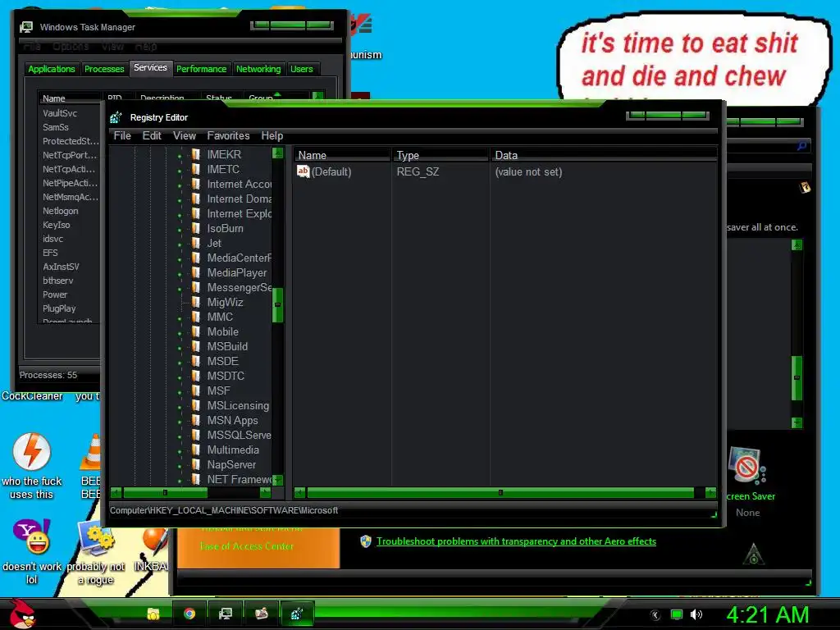This screenshot has width=840, height=630.
Task: Expand the Internet Account registry key
Action: [180, 185]
